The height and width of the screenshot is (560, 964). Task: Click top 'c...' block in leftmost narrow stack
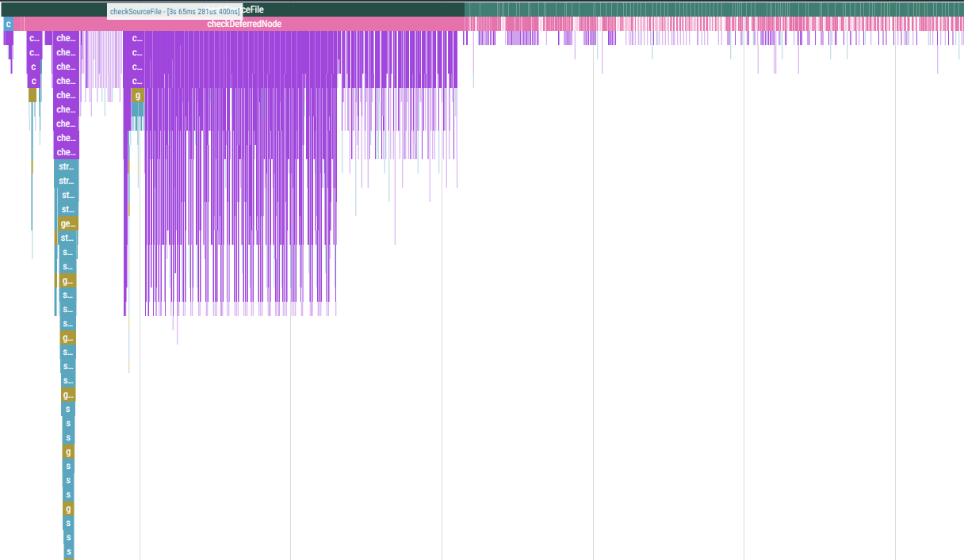point(34,38)
